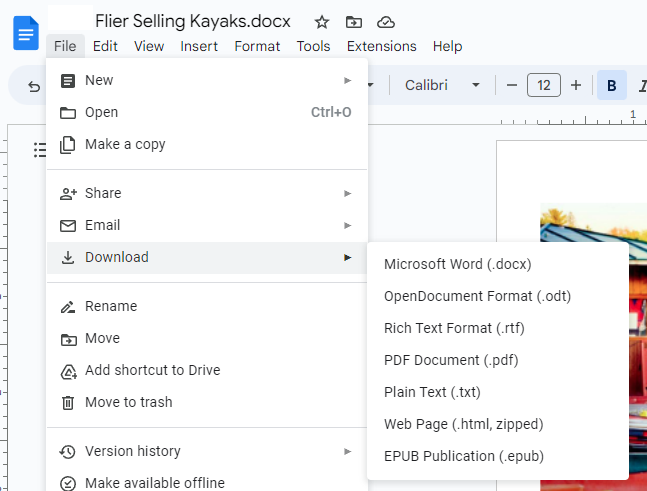Show the document outline icon

click(x=40, y=150)
